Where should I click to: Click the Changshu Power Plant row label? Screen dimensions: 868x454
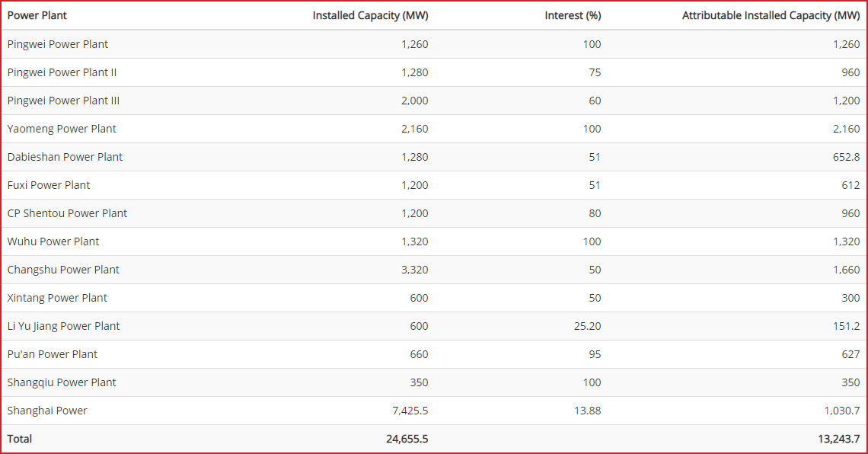63,270
